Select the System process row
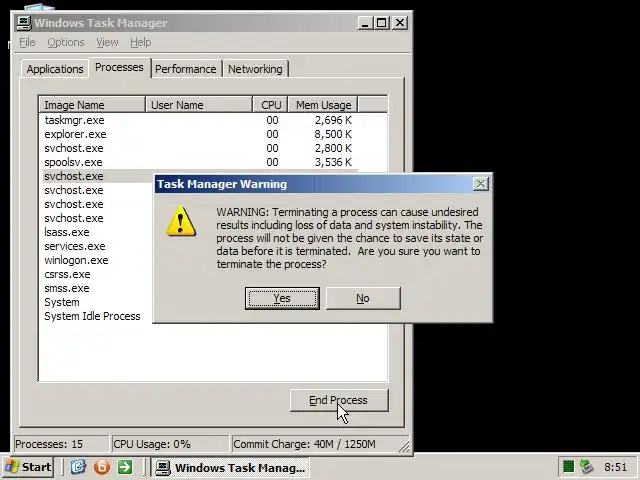Viewport: 640px width, 480px height. pos(98,302)
